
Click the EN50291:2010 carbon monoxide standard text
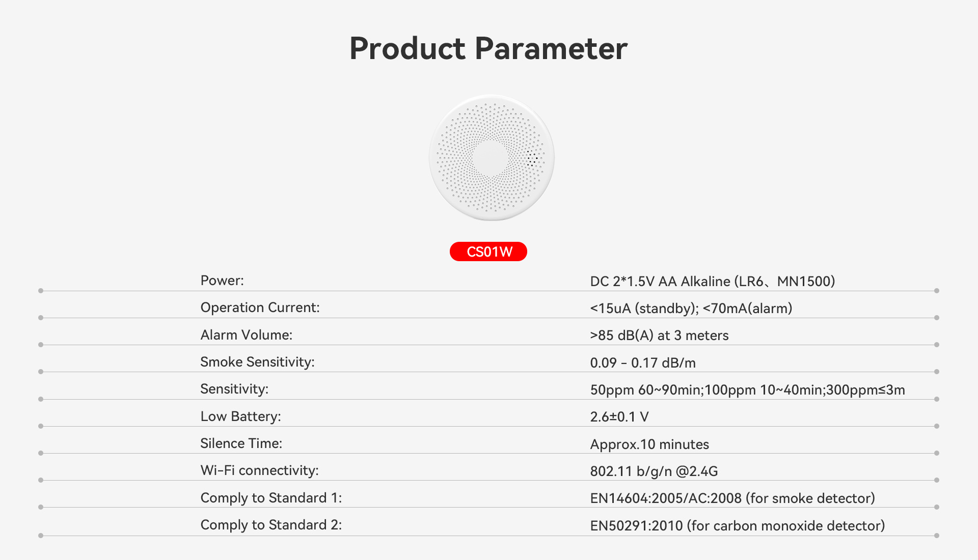[x=737, y=525]
